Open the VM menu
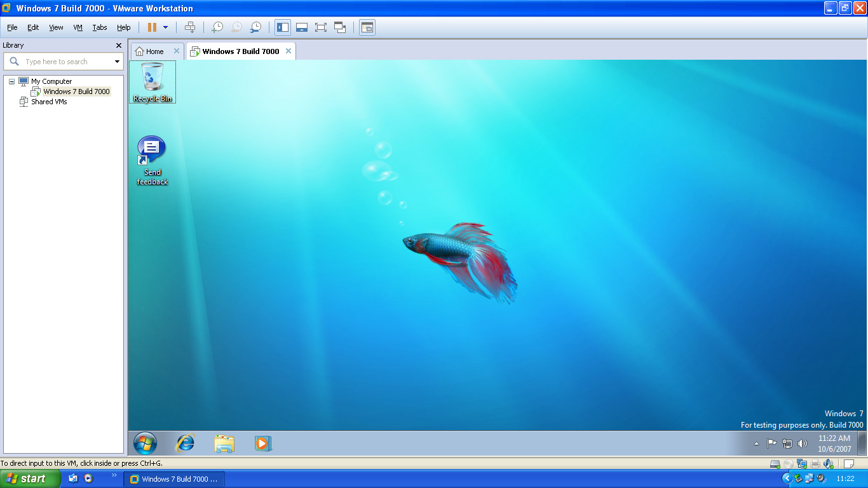This screenshot has width=868, height=488. (x=78, y=27)
